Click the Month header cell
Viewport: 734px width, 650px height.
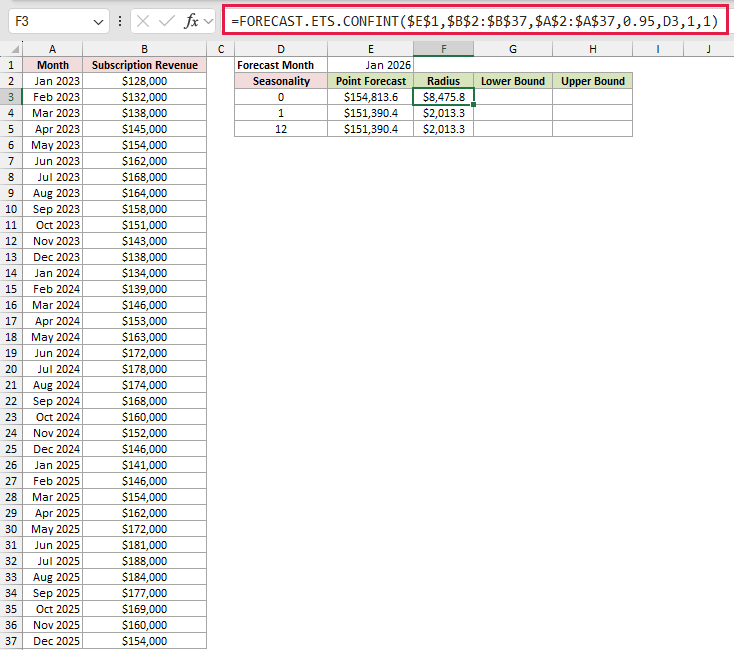[52, 65]
